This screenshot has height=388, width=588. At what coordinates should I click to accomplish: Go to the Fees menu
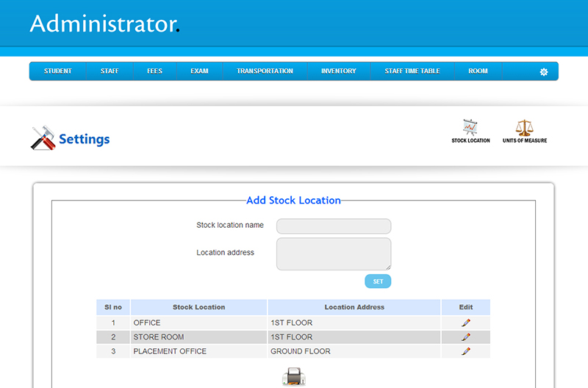tap(154, 71)
